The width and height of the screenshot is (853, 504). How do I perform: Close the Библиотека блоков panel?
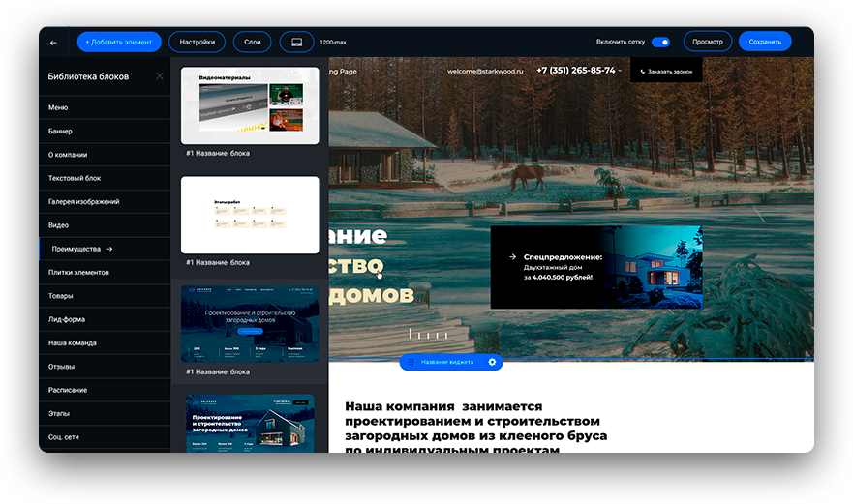coord(160,76)
